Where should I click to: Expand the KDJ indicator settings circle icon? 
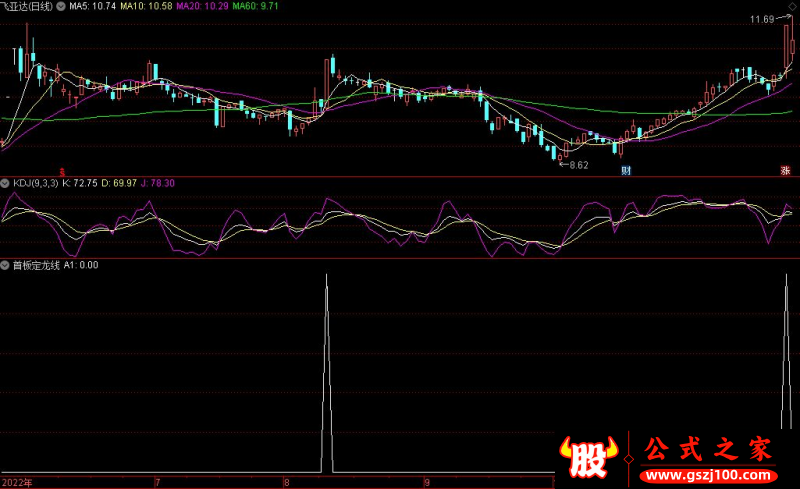(5, 183)
